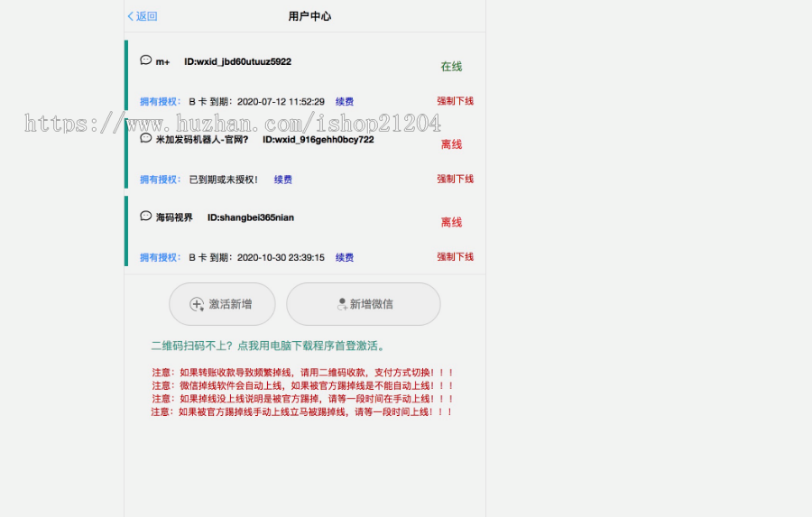This screenshot has height=517, width=812.
Task: Click 强制下线 for 海码视界 account
Action: [456, 256]
